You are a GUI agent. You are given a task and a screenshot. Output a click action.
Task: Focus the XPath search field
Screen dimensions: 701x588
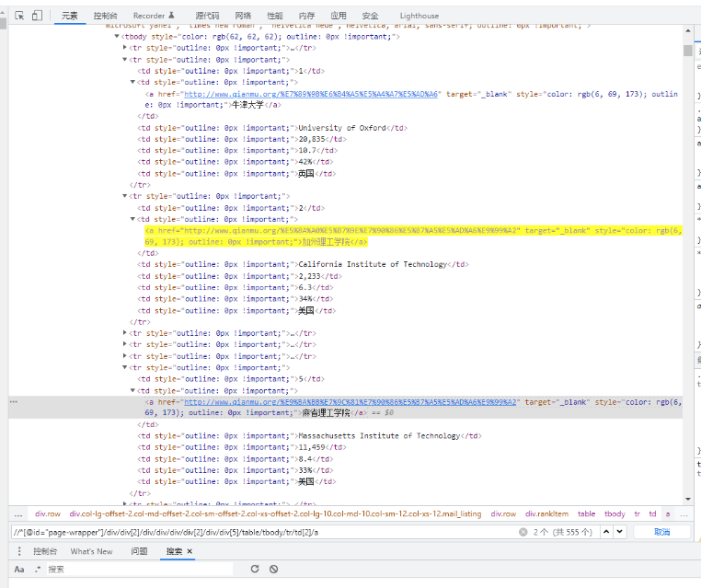click(264, 532)
